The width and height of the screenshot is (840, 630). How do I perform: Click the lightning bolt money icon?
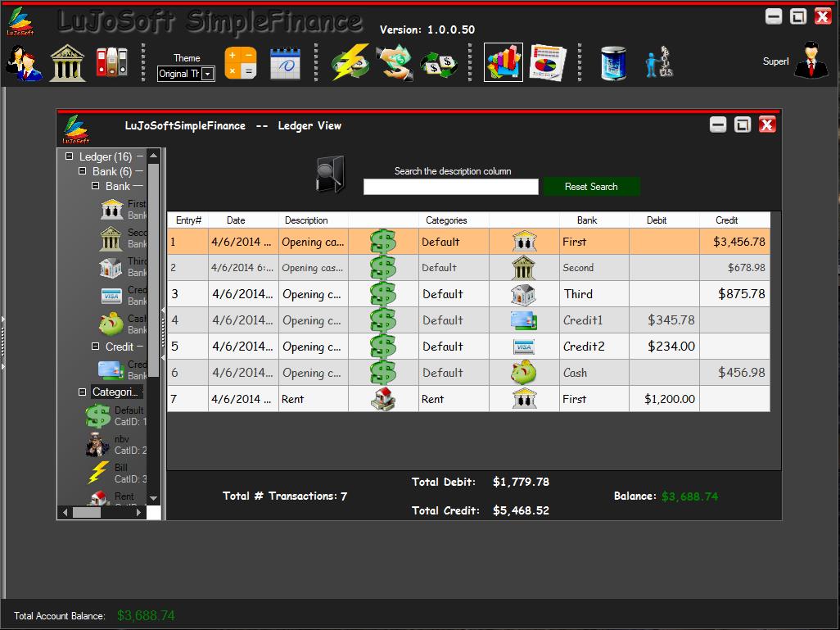click(350, 62)
